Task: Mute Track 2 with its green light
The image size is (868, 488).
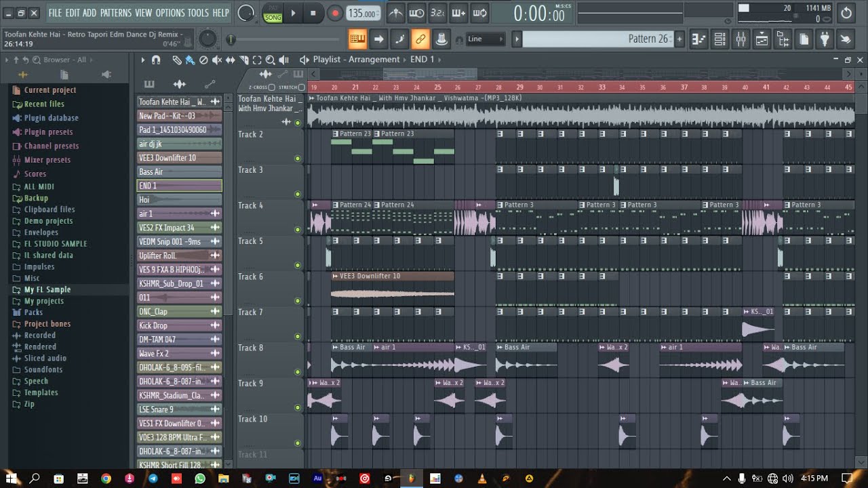Action: click(298, 159)
